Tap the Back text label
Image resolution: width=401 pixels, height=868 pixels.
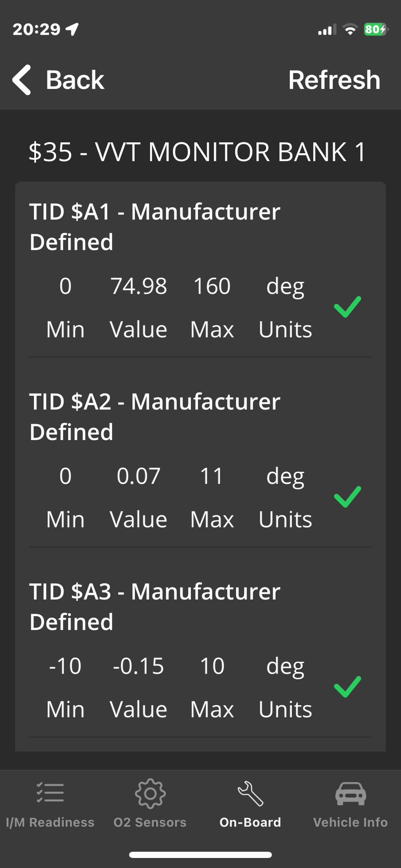[75, 80]
